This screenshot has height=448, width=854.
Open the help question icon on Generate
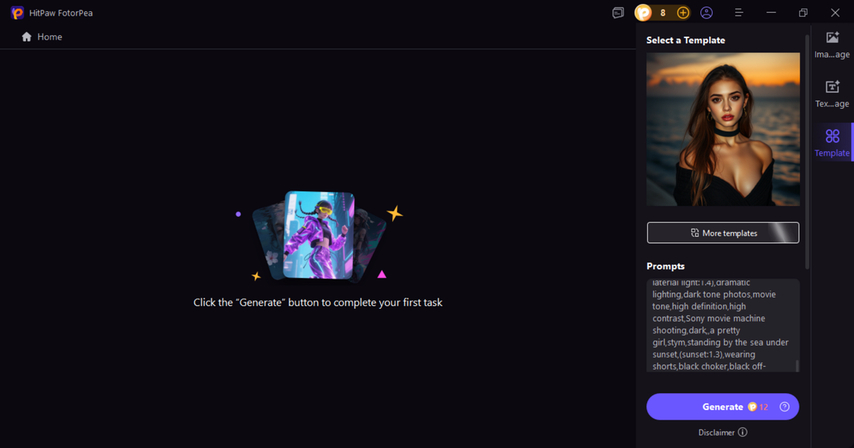click(784, 407)
